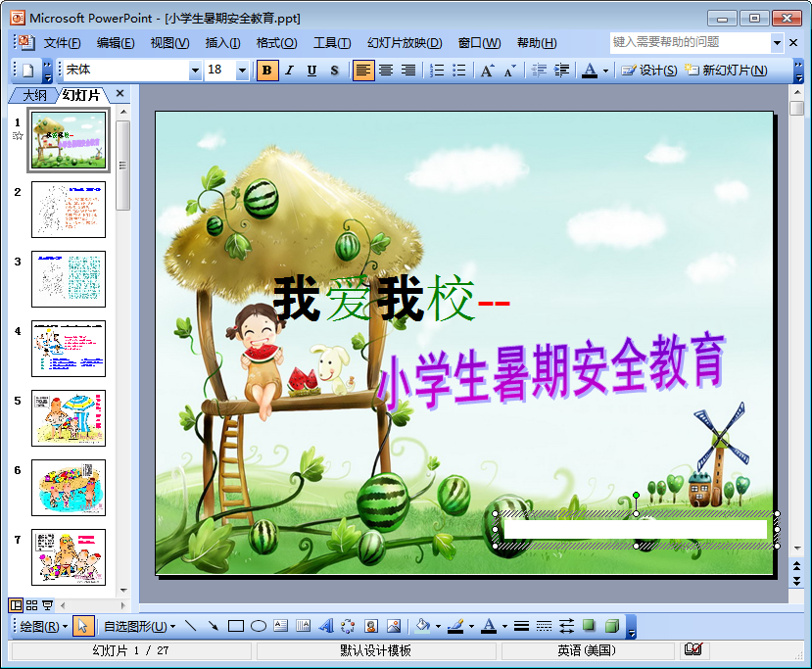
Task: Select the Rectangle drawing tool
Action: [235, 626]
